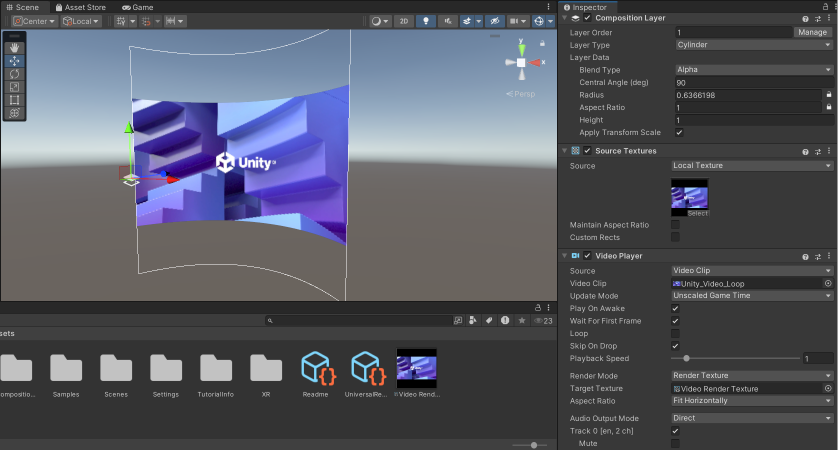Collapse the Source Textures component

[565, 151]
